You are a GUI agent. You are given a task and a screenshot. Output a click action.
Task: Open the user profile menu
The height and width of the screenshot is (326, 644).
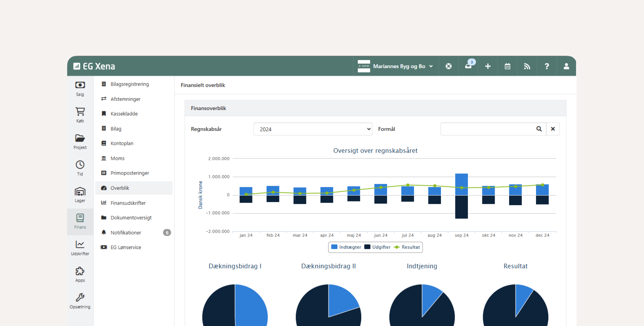tap(566, 66)
